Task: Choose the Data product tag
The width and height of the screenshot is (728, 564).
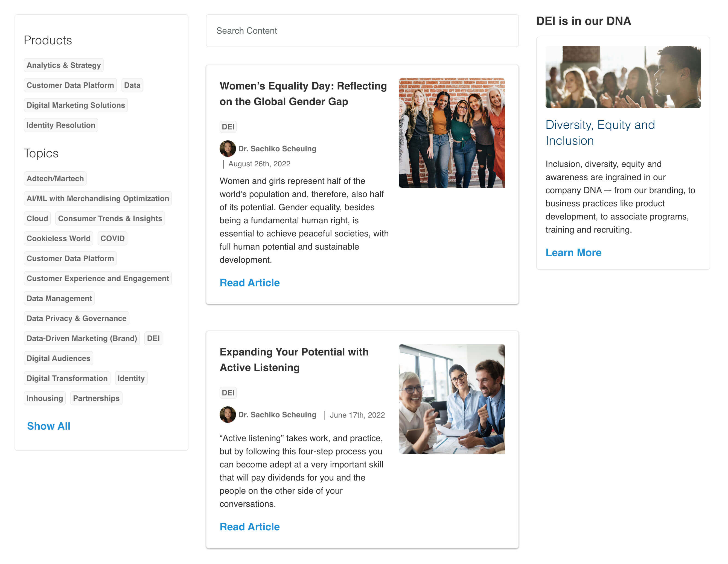Action: coord(132,85)
